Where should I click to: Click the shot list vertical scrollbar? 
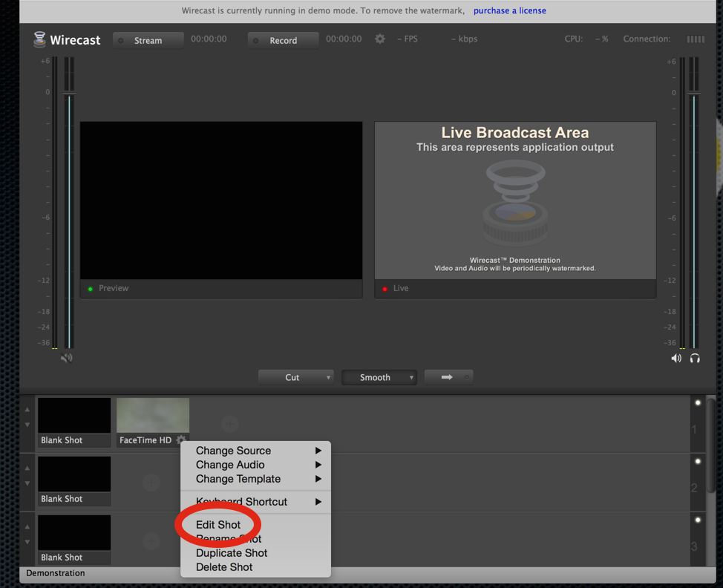[711, 446]
